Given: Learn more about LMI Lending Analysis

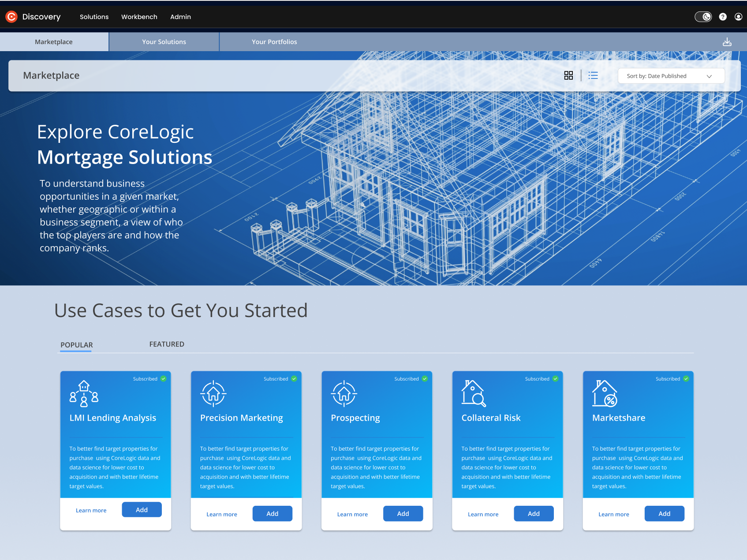Looking at the screenshot, I should 91,510.
